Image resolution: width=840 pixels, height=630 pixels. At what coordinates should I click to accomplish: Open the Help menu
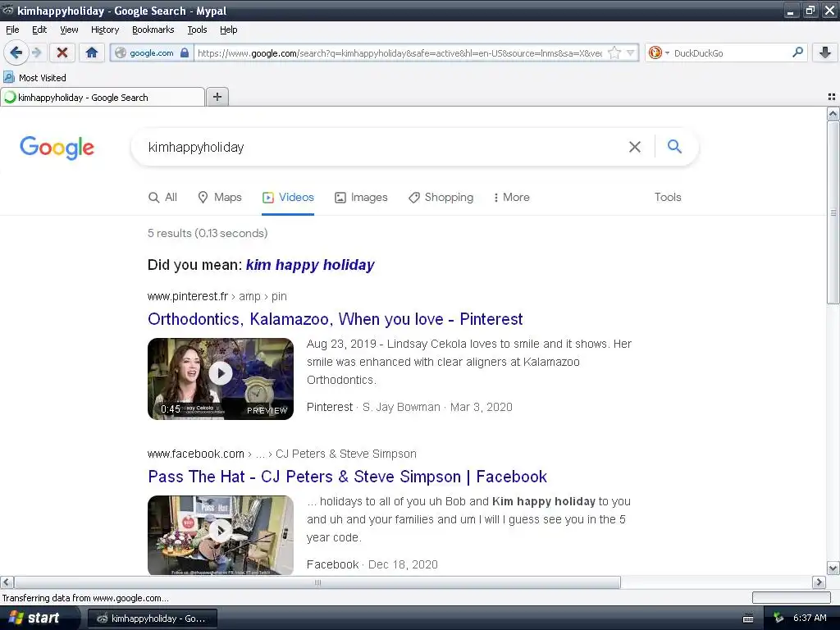pyautogui.click(x=228, y=30)
